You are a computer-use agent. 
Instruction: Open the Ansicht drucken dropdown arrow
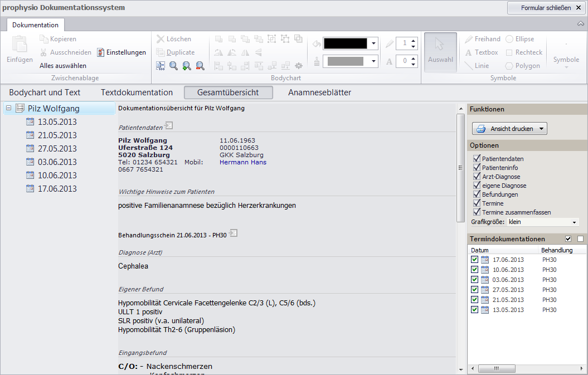click(541, 129)
